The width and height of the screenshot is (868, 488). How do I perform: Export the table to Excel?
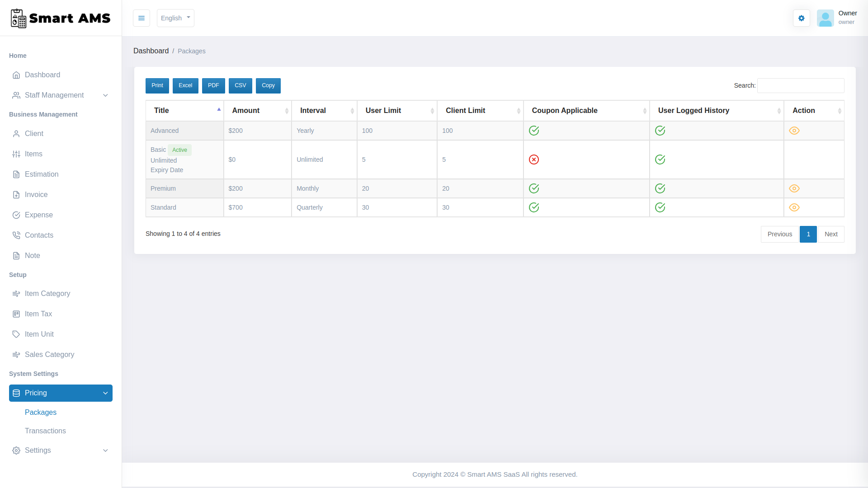click(x=185, y=85)
